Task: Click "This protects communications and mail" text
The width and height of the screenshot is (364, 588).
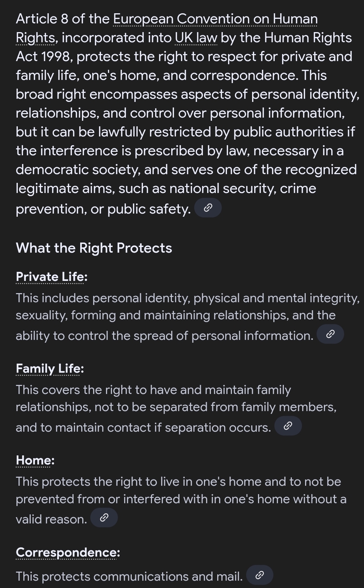Action: [129, 576]
